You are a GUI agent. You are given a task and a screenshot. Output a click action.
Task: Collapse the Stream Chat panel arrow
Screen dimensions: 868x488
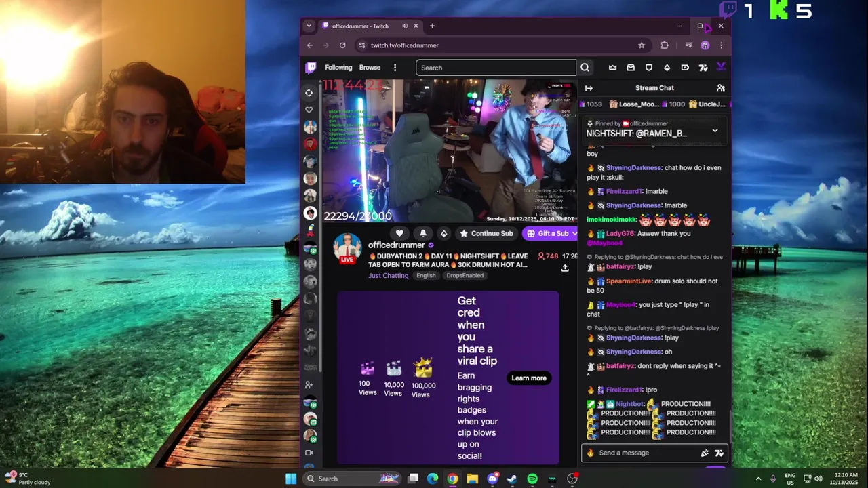589,88
